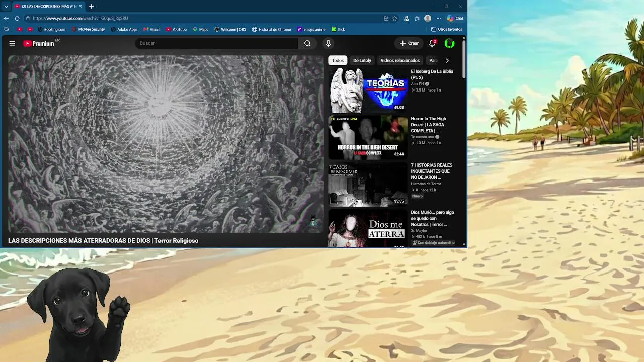This screenshot has width=644, height=362.
Task: Open browser profile avatar
Action: (428, 18)
